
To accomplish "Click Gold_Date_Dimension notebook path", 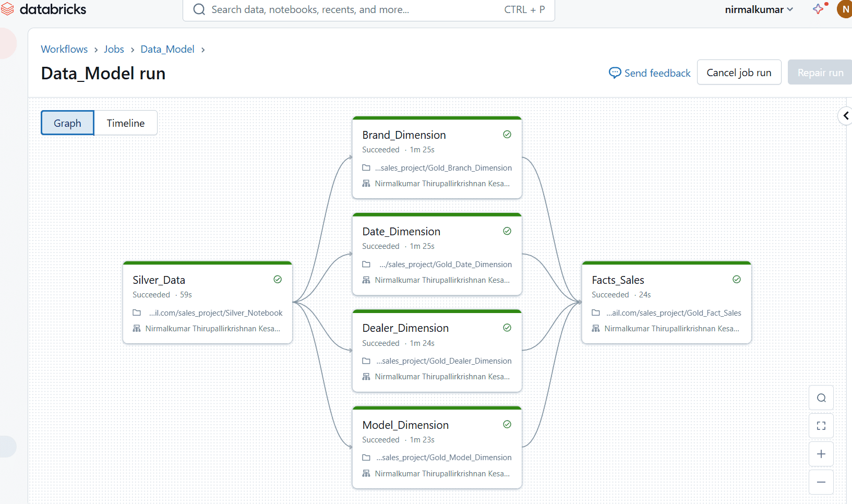I will (446, 265).
